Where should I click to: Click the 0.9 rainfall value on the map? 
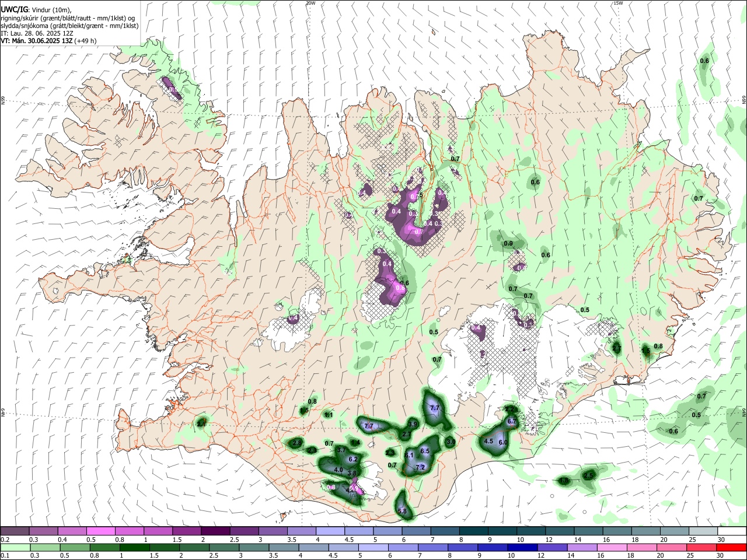tap(508, 243)
